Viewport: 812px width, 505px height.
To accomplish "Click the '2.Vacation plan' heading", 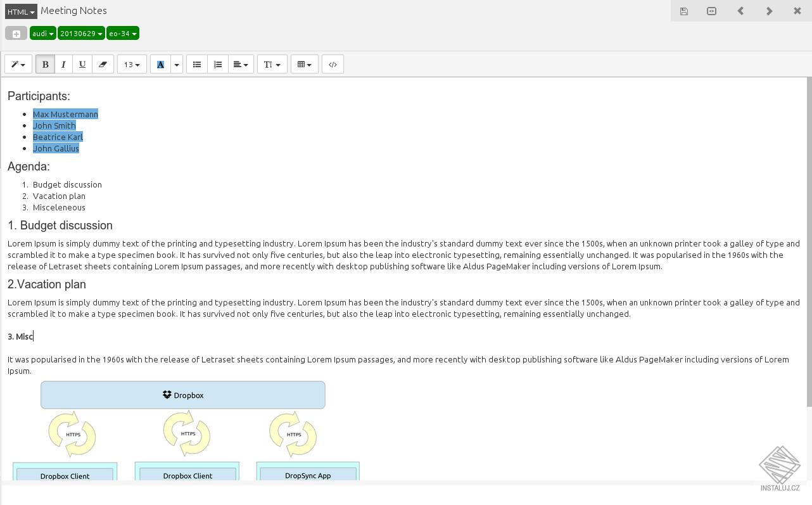I will (x=47, y=284).
